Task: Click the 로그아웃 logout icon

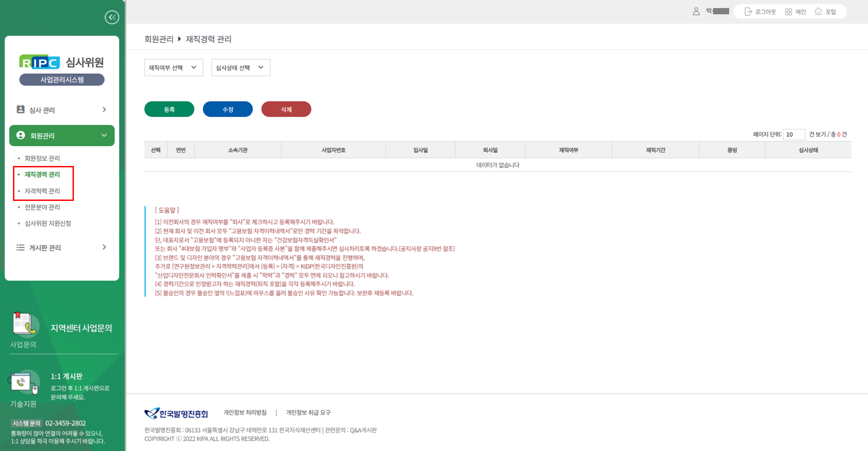Action: point(748,12)
